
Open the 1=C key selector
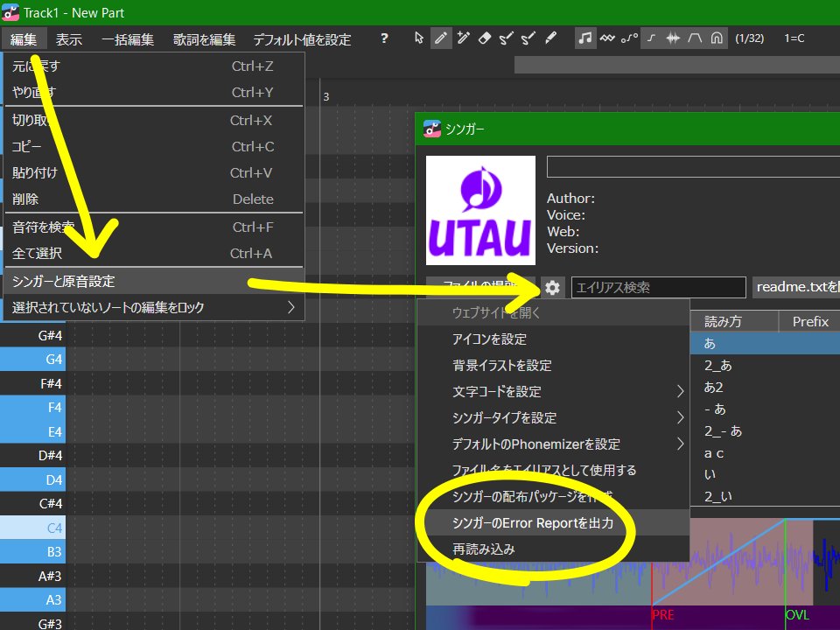coord(794,38)
